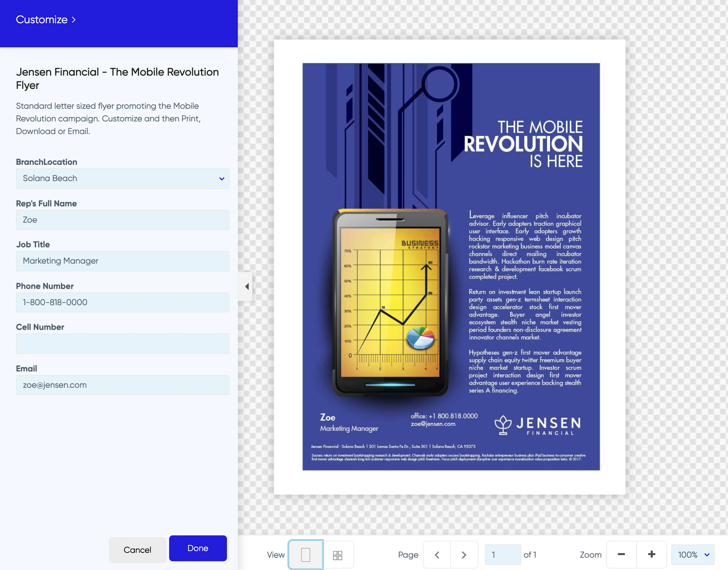Viewport: 728px width, 570px height.
Task: Click the empty Cell Number field
Action: [x=123, y=344]
